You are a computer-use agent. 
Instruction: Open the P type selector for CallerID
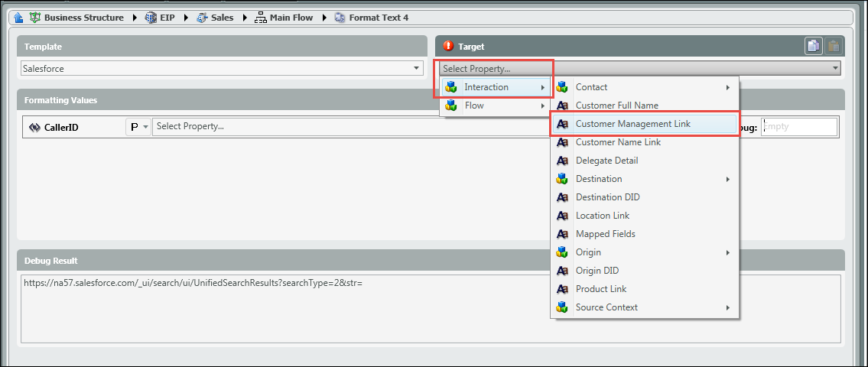[x=138, y=127]
